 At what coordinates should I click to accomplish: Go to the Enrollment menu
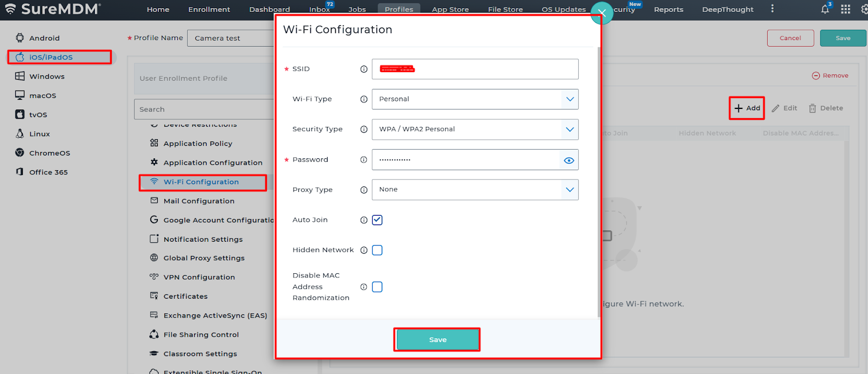click(209, 9)
